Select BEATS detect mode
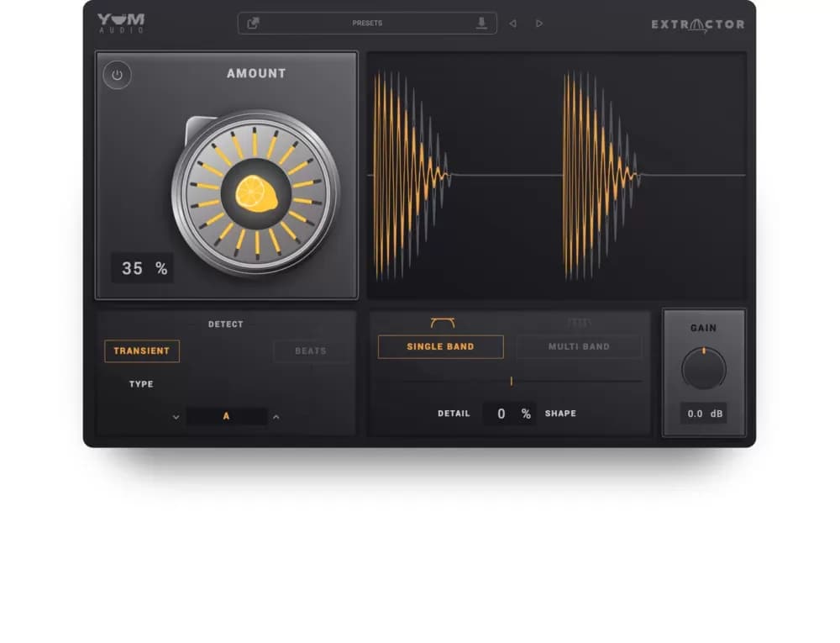The height and width of the screenshot is (643, 840). click(311, 351)
